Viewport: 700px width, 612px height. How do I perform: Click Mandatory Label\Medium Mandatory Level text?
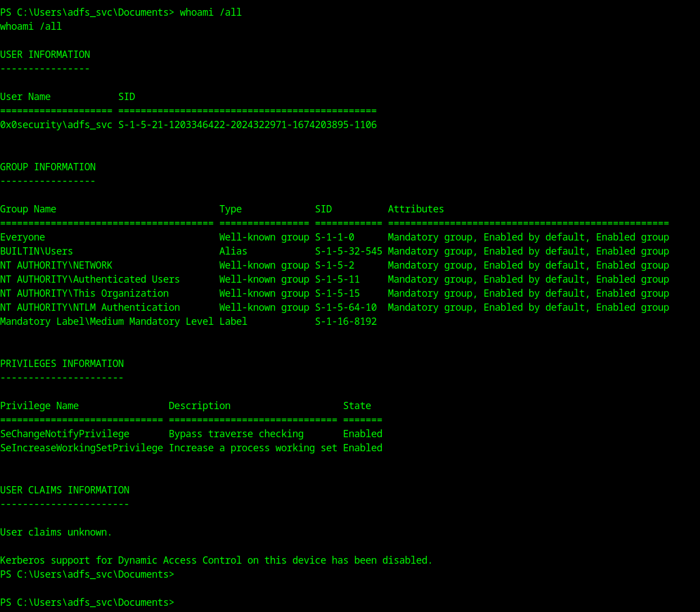107,321
